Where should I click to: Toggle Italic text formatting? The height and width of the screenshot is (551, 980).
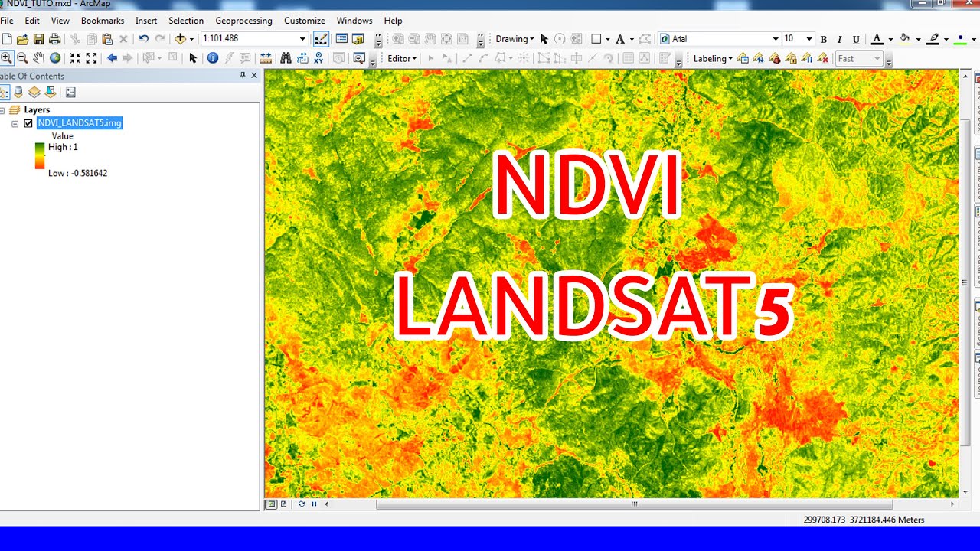coord(839,39)
